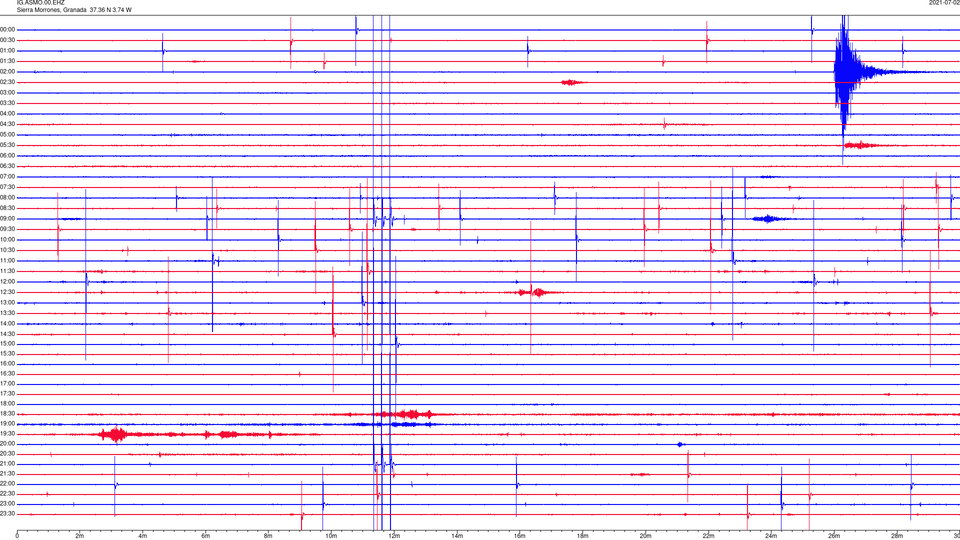Click the station code IG.ASMO.00.EHZ header
960x540 pixels.
coord(40,3)
